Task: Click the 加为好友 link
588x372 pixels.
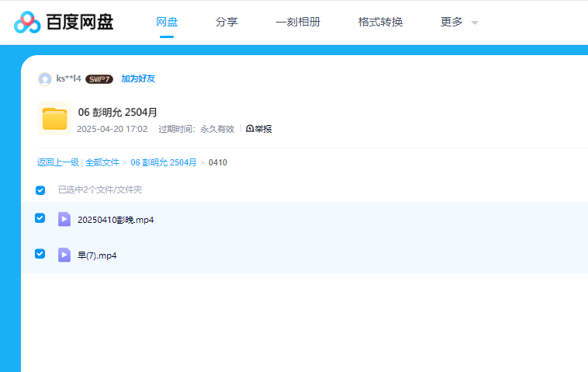Action: (x=138, y=79)
